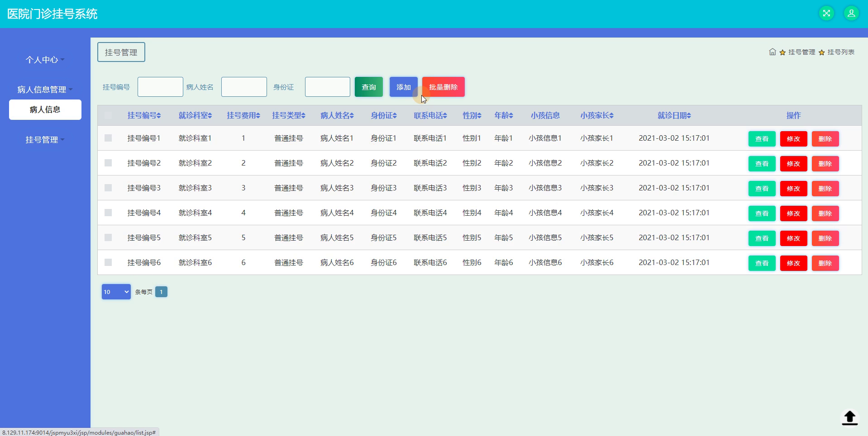Click cell 身份证6
The image size is (868, 436).
384,262
